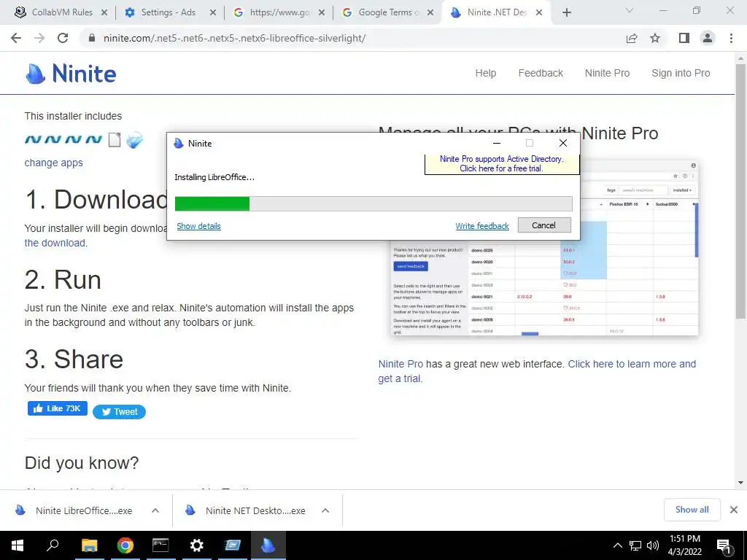This screenshot has height=560, width=747.
Task: Open the network icon in the system tray
Action: pyautogui.click(x=635, y=545)
